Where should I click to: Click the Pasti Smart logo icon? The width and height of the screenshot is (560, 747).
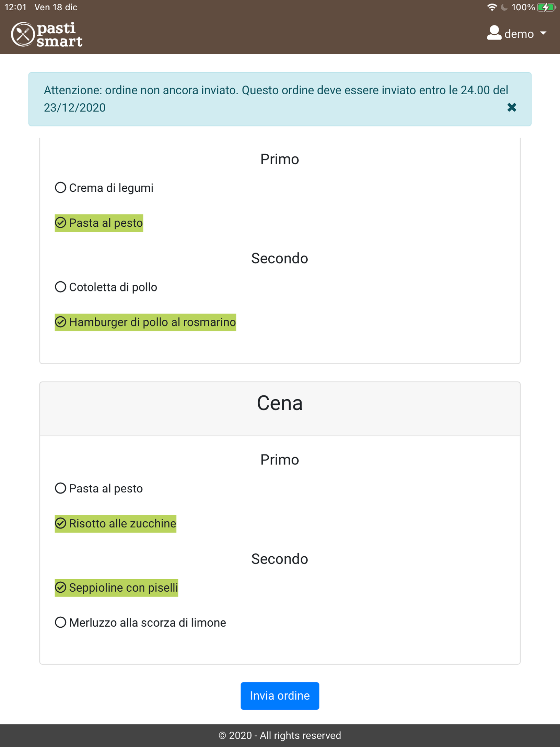(23, 34)
